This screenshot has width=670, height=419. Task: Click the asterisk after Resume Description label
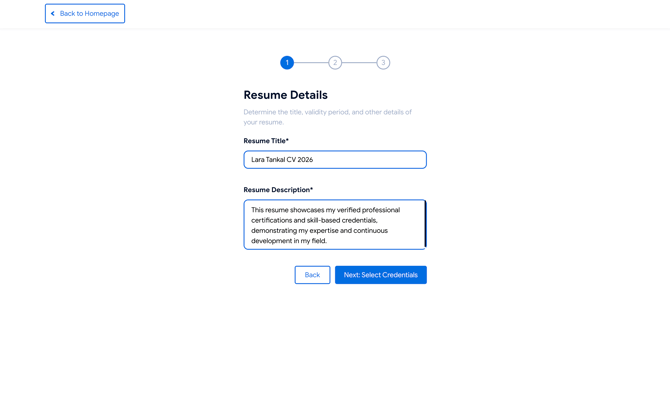[311, 190]
